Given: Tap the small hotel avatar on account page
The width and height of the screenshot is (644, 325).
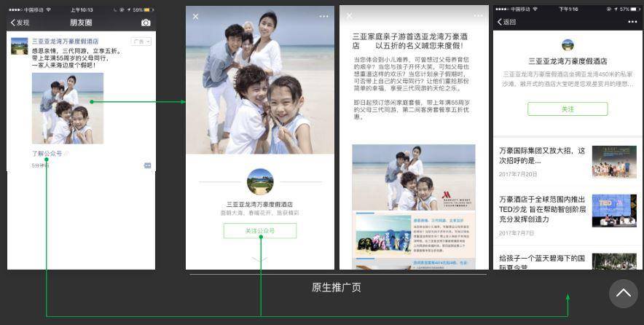Looking at the screenshot, I should click(x=568, y=44).
